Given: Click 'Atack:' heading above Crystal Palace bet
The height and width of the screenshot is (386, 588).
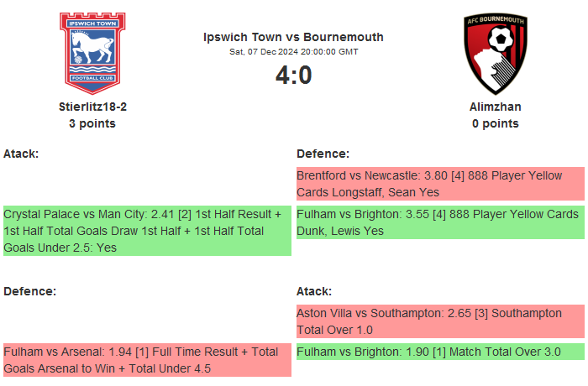Looking at the screenshot, I should 21,154.
